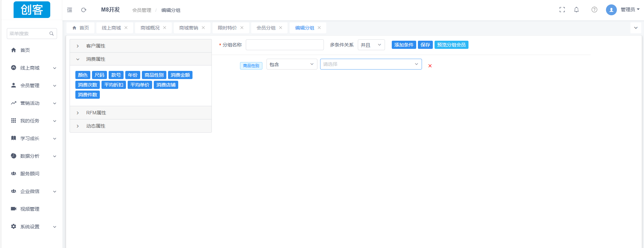Open the 包含 operator dropdown
644x248 pixels.
tap(292, 64)
